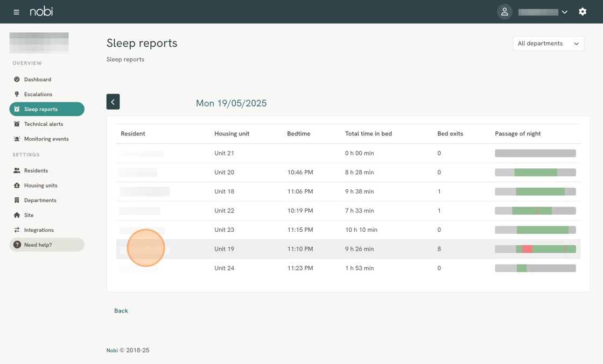Image resolution: width=603 pixels, height=364 pixels.
Task: Open Residents in the sidebar
Action: (x=36, y=170)
